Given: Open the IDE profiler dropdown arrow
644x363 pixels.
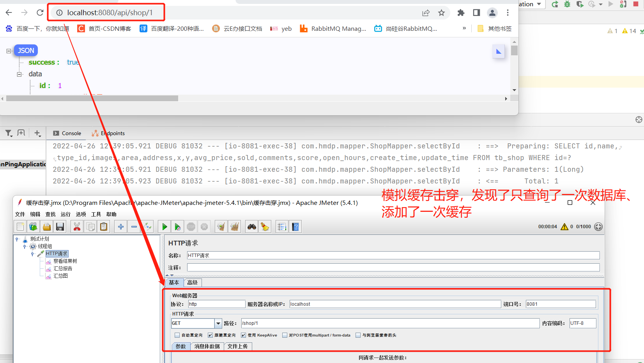Looking at the screenshot, I should click(x=601, y=4).
